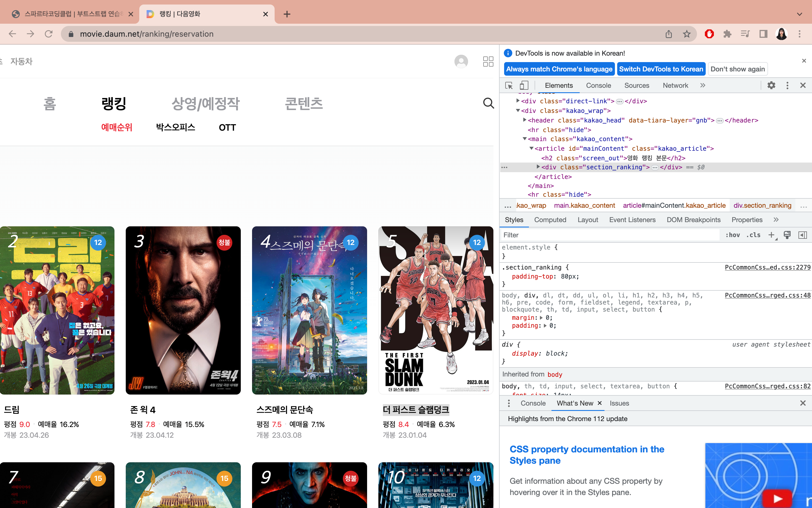Viewport: 812px width, 508px height.
Task: Click Switch DevTools to Korean button
Action: tap(661, 69)
